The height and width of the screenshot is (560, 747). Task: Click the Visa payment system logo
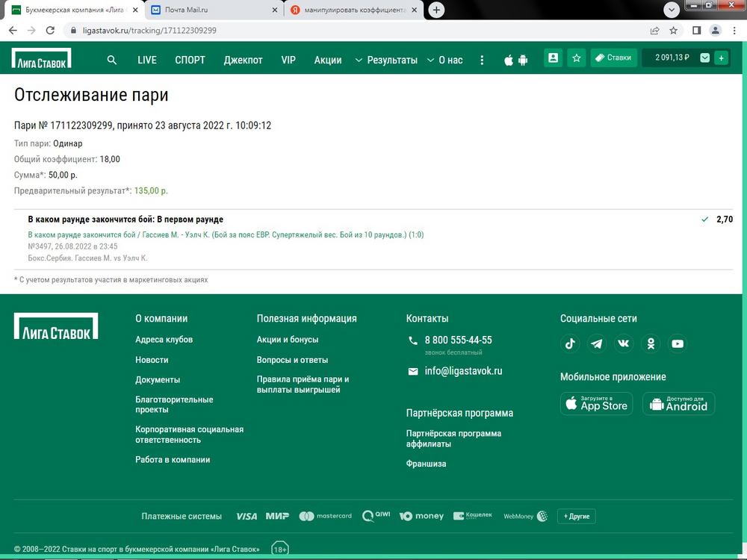(x=247, y=516)
